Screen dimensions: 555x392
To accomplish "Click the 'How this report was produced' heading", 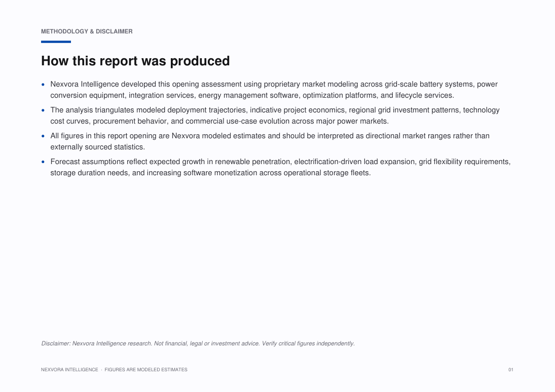I will point(135,61).
